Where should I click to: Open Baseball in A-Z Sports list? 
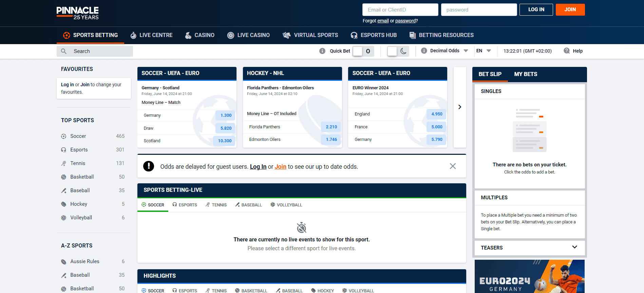(80, 275)
